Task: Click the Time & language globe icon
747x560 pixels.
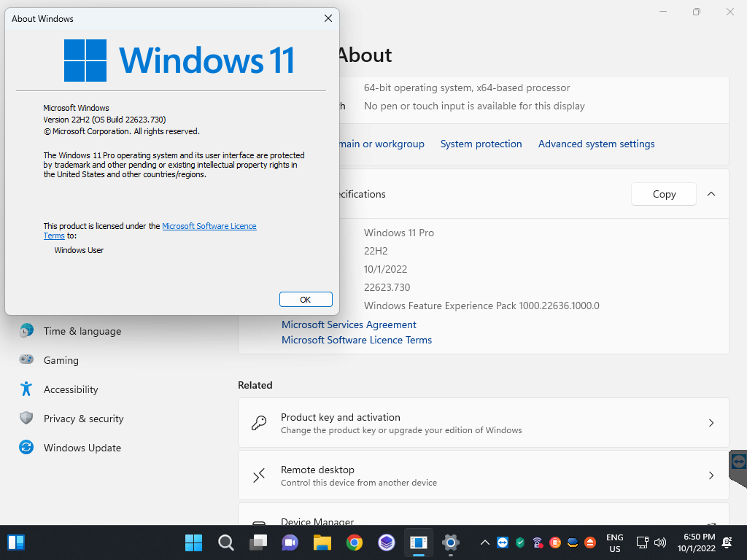Action: point(26,330)
